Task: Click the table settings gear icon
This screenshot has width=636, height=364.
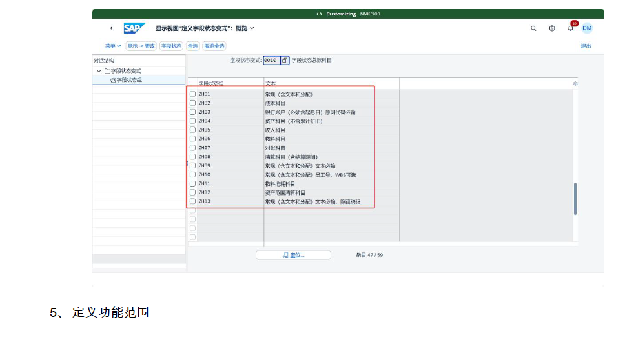Action: pos(575,84)
